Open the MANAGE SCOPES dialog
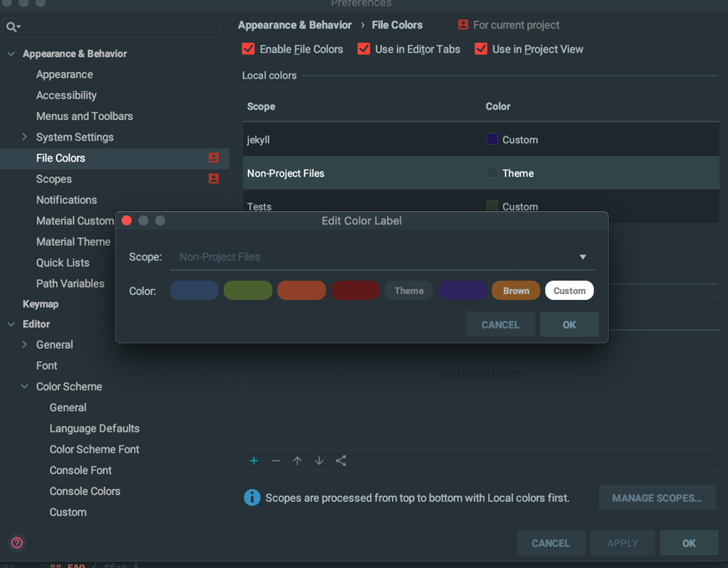This screenshot has width=728, height=568. tap(657, 498)
